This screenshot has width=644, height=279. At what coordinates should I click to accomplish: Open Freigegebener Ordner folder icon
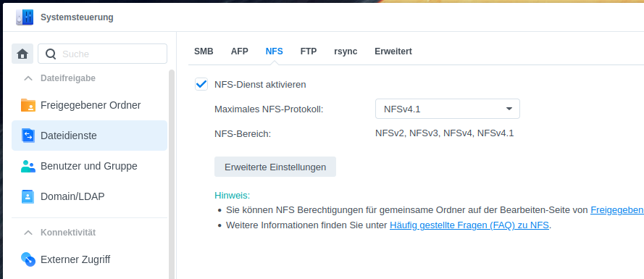click(28, 105)
